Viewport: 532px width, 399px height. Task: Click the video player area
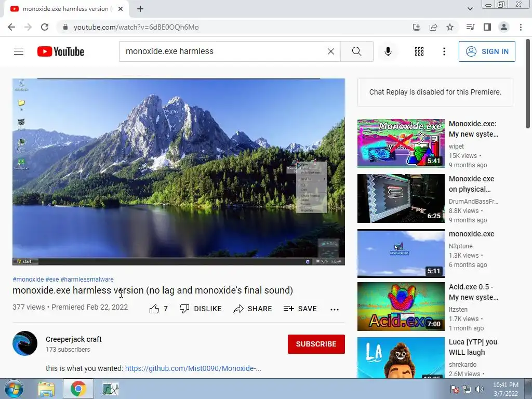click(x=179, y=171)
